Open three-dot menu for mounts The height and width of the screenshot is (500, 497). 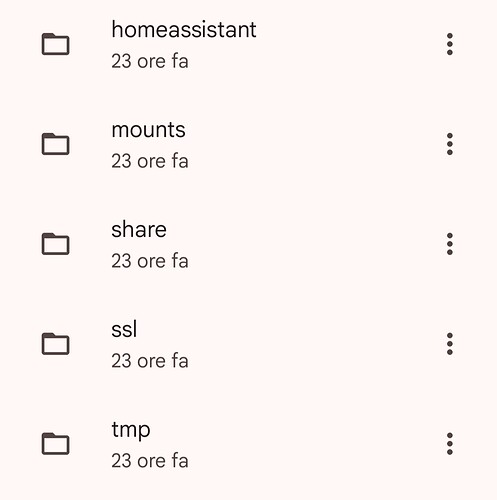tap(450, 144)
